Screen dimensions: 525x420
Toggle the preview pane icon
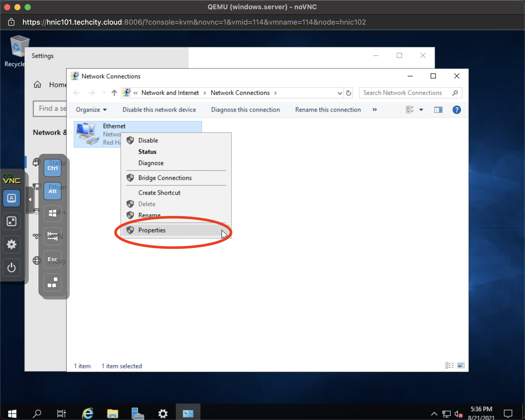[438, 110]
